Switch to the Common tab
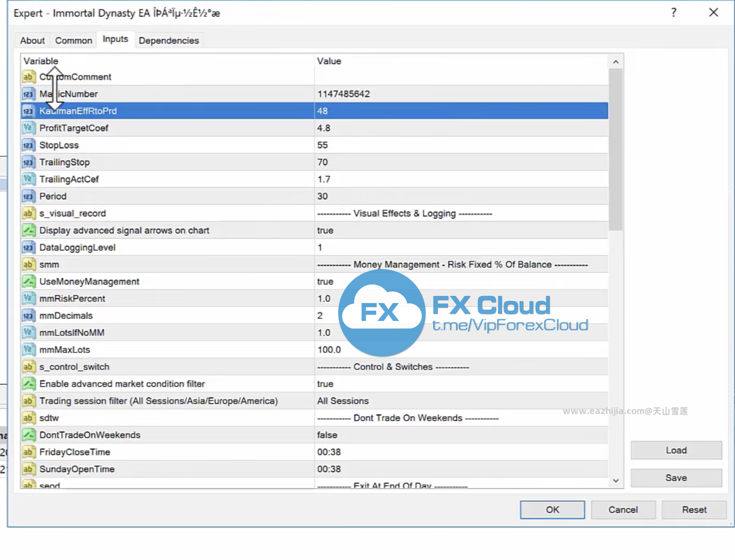This screenshot has width=735, height=560. point(73,41)
